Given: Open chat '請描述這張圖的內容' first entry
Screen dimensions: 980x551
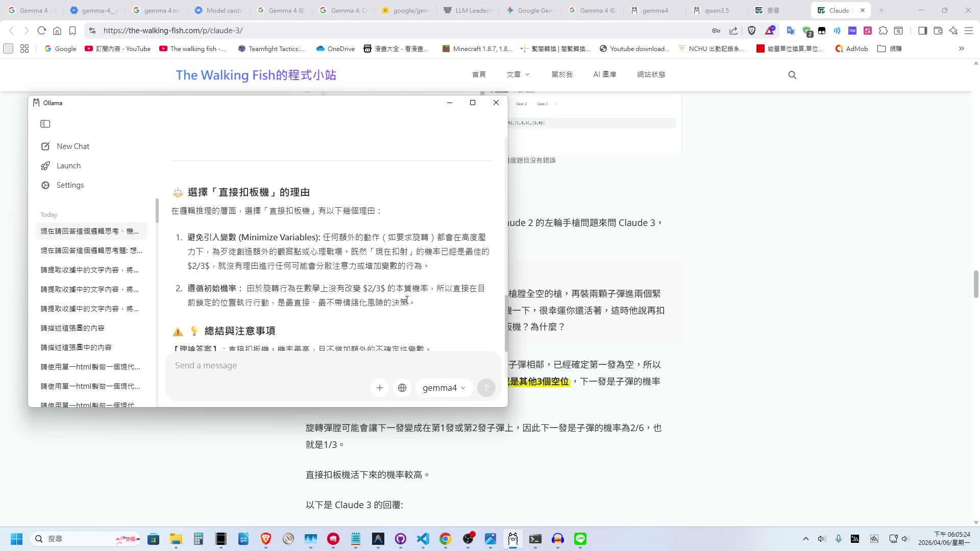Looking at the screenshot, I should pyautogui.click(x=92, y=328).
